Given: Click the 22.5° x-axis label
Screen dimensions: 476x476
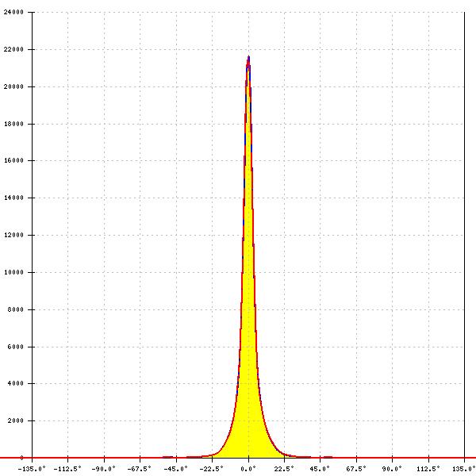Looking at the screenshot, I should coord(284,469).
